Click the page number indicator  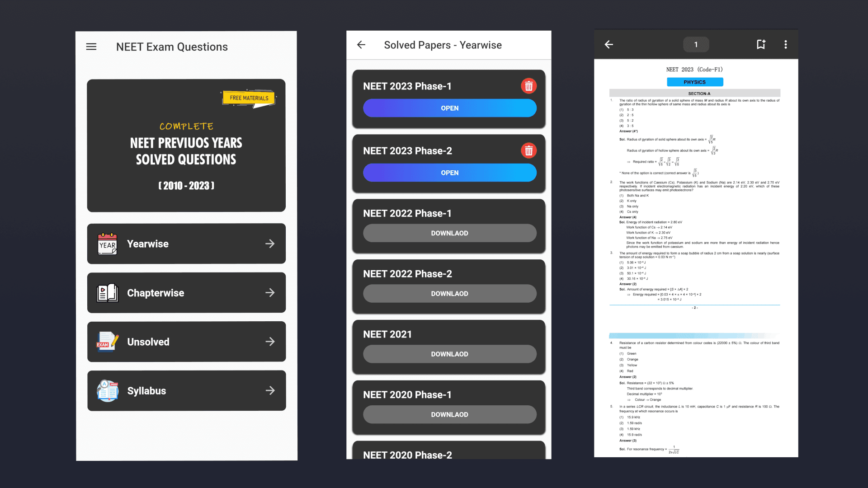coord(696,44)
